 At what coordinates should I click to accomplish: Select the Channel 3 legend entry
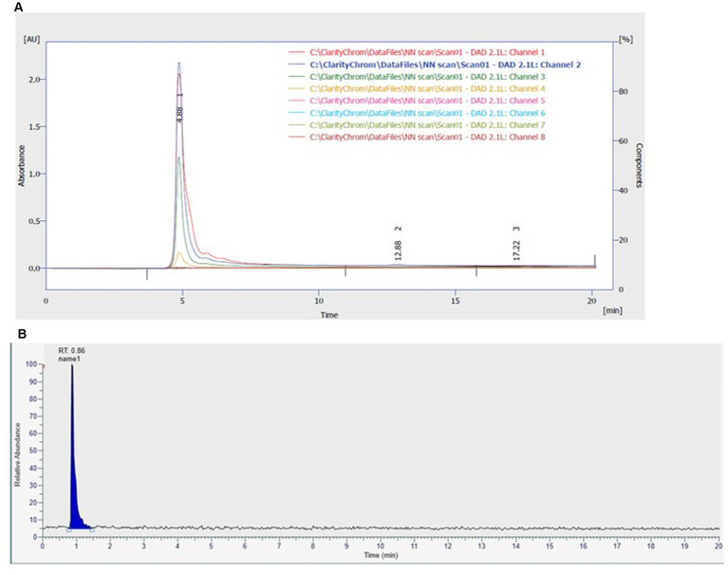point(417,77)
